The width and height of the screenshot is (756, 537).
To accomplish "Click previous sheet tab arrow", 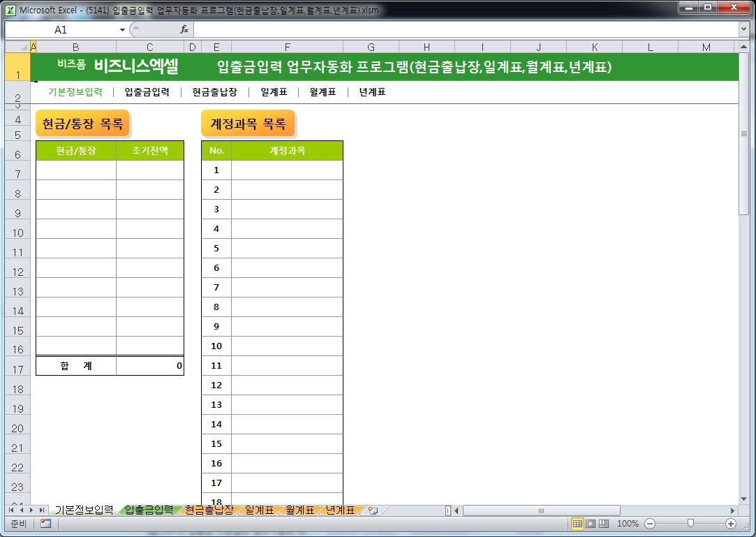I will (x=22, y=510).
